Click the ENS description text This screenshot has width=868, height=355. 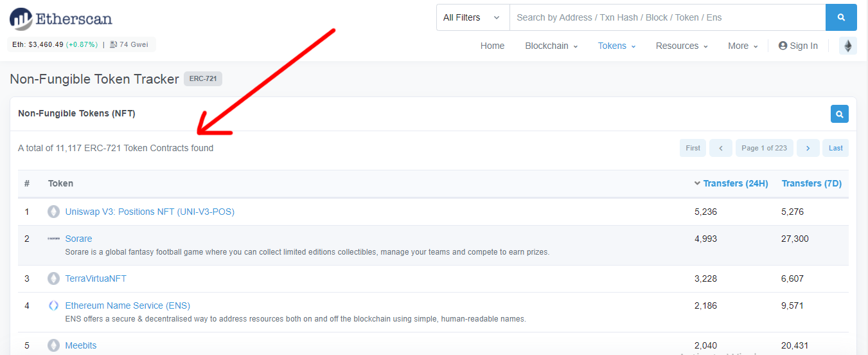(x=296, y=319)
